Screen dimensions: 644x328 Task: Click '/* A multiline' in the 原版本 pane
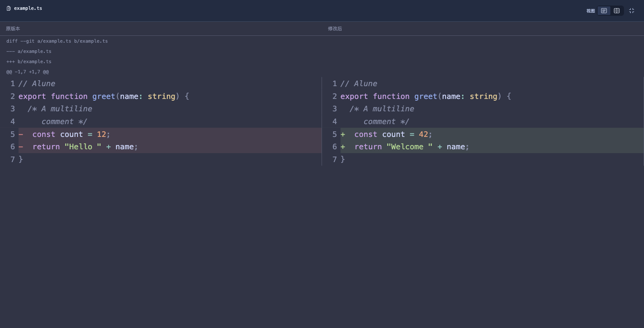click(60, 109)
